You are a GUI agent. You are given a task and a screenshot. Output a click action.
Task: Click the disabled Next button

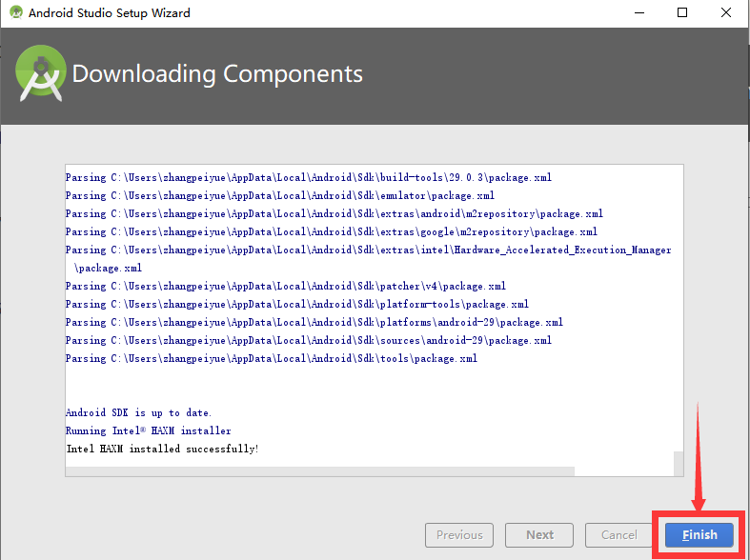[539, 534]
